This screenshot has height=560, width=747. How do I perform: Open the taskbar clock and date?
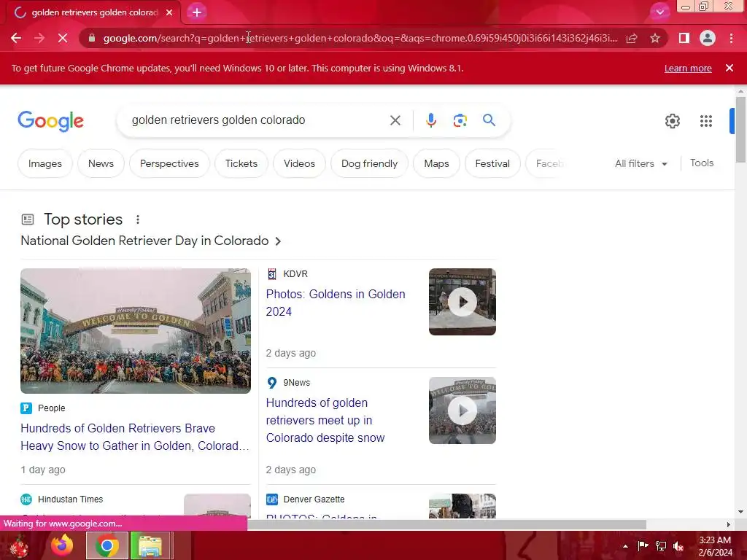715,546
